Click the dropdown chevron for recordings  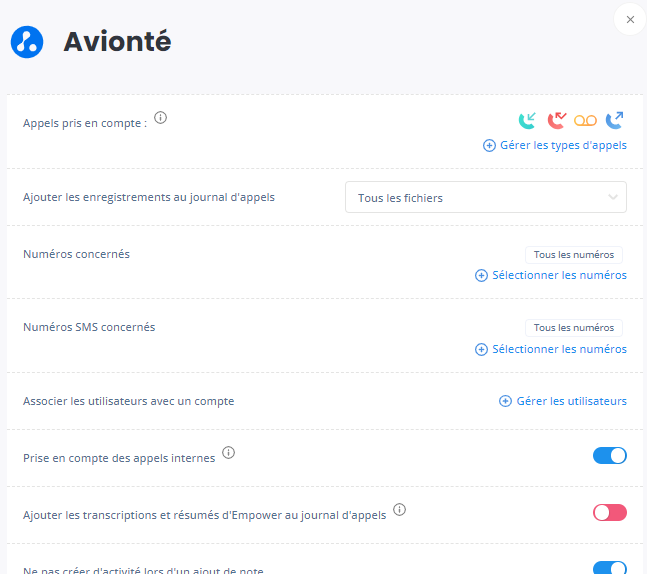click(613, 197)
